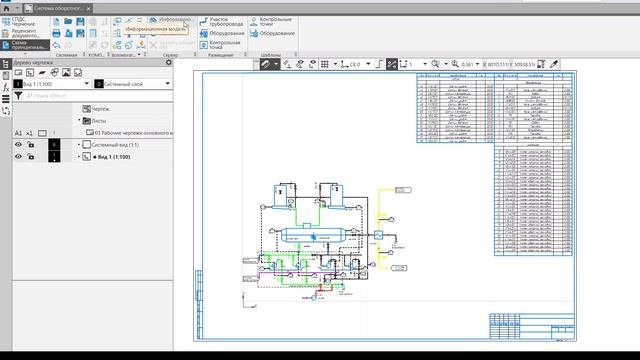Click the raster images icon in the tree toolbar
This screenshot has width=640, height=360.
click(66, 73)
